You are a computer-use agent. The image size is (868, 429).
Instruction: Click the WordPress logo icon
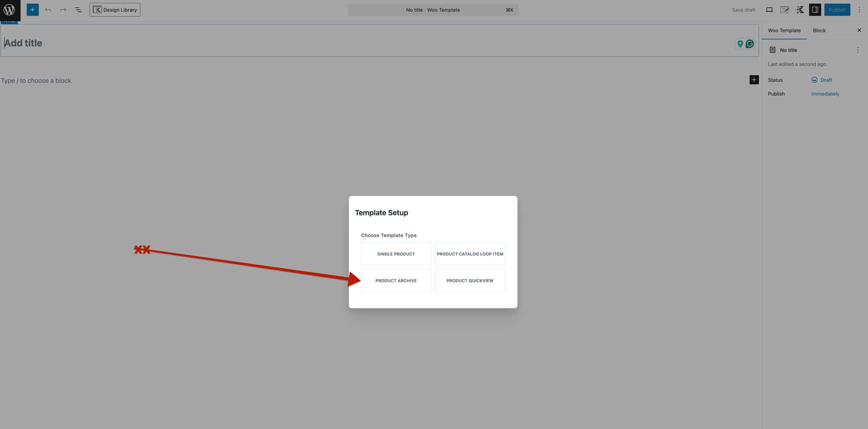tap(10, 10)
